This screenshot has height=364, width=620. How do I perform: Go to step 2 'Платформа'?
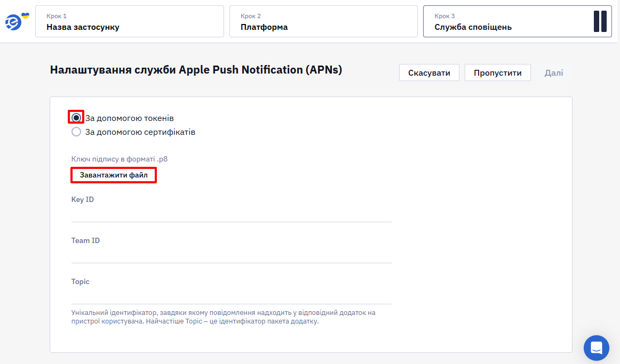pyautogui.click(x=323, y=21)
